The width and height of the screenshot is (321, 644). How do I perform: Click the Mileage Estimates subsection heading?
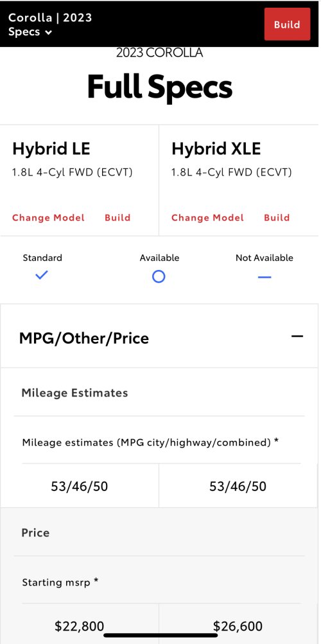[x=74, y=393]
